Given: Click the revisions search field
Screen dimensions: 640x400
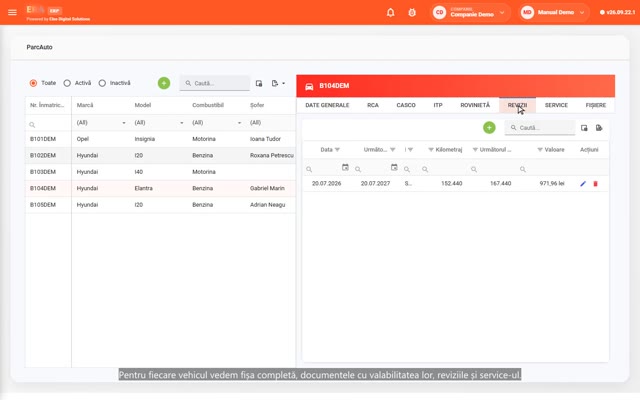Looking at the screenshot, I should (x=540, y=128).
